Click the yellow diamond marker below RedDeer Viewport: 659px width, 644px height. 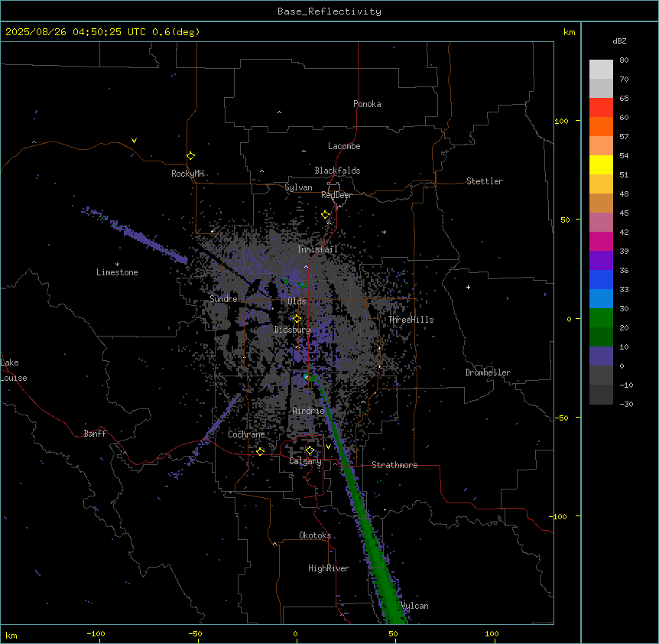(x=326, y=215)
